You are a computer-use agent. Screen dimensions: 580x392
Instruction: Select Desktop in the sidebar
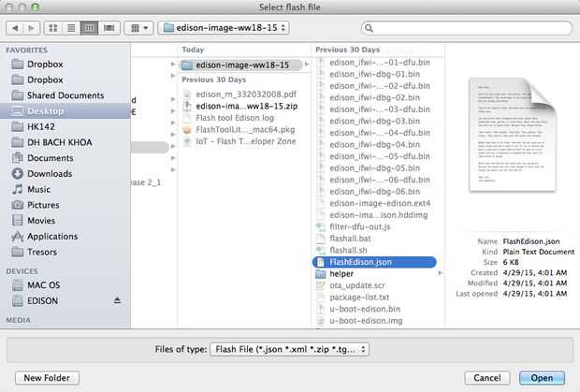(x=65, y=111)
